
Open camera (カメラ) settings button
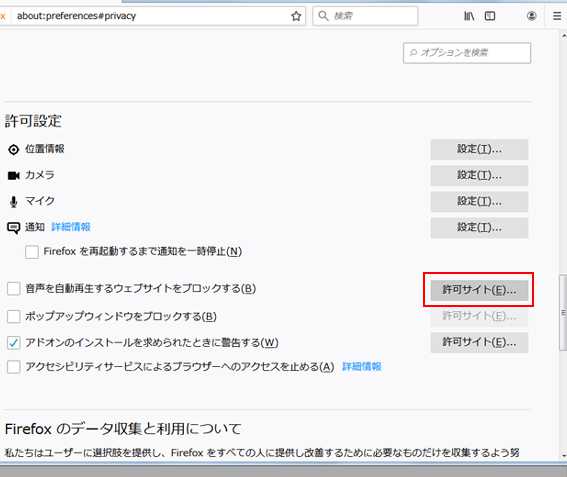point(479,175)
